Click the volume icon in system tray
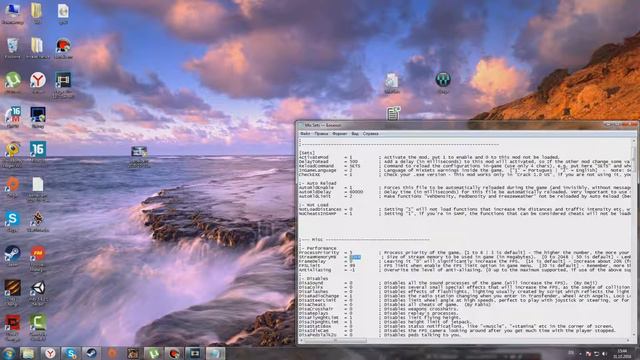The height and width of the screenshot is (360, 640). [604, 353]
